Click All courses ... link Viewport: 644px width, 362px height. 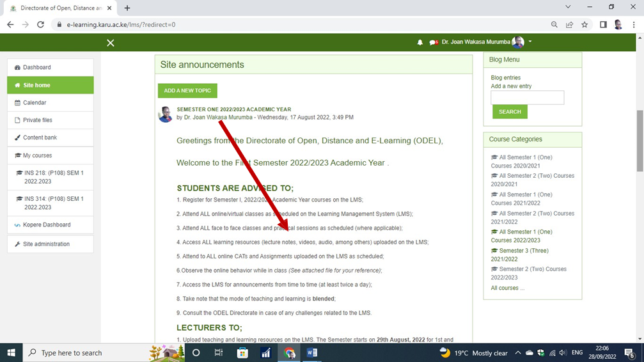(x=508, y=288)
